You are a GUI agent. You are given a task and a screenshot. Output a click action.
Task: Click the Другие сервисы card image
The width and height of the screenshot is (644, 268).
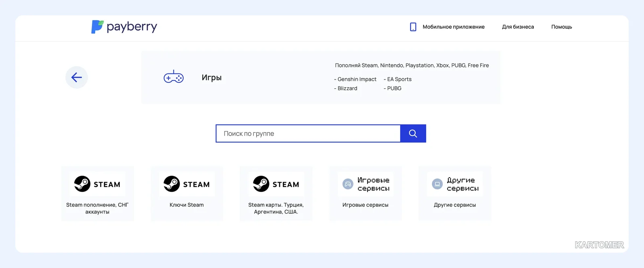coord(455,184)
